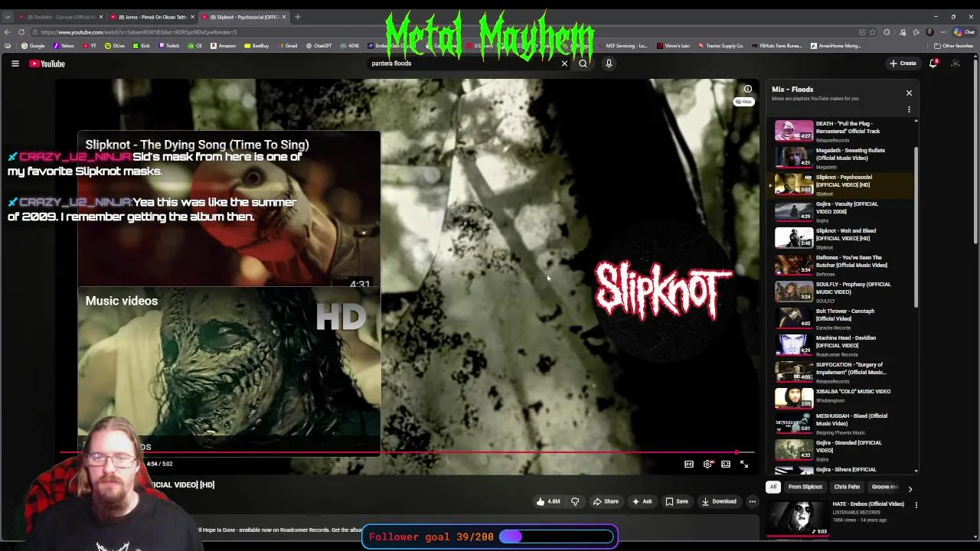Open the Copilot Chat button

pos(964,32)
